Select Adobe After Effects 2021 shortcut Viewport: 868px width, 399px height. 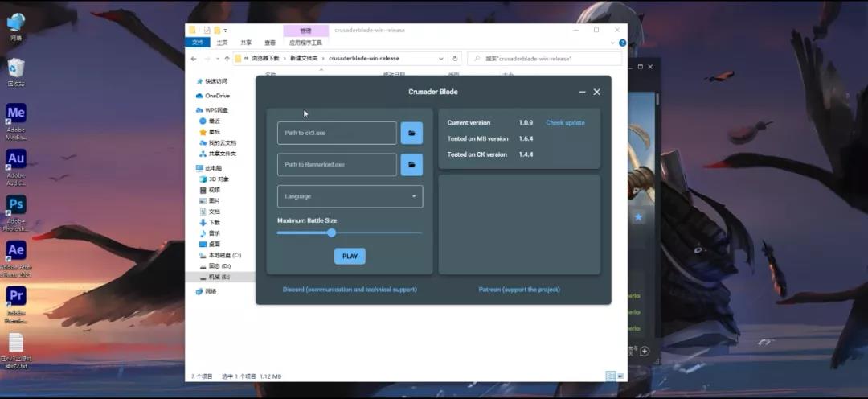click(16, 259)
